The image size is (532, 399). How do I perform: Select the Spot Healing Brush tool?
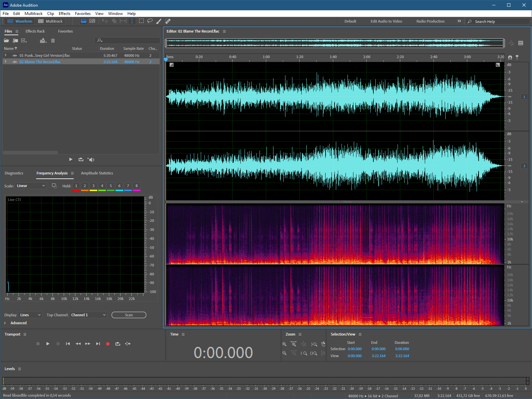[x=168, y=21]
